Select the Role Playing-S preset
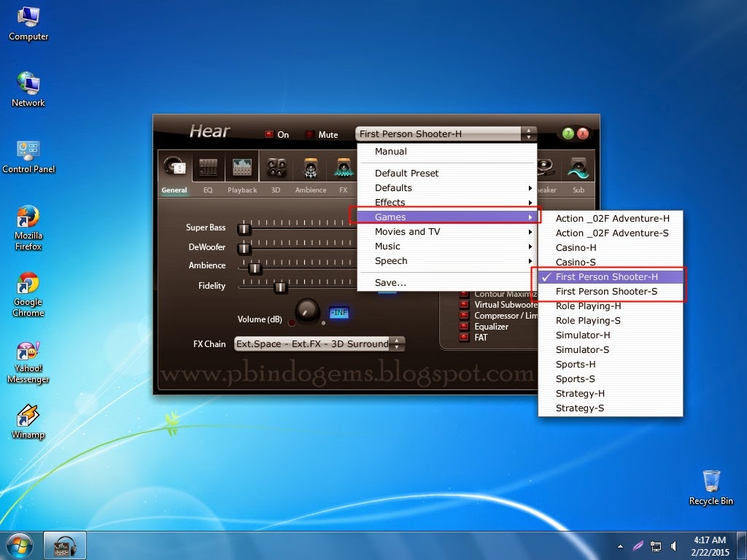 click(611, 321)
